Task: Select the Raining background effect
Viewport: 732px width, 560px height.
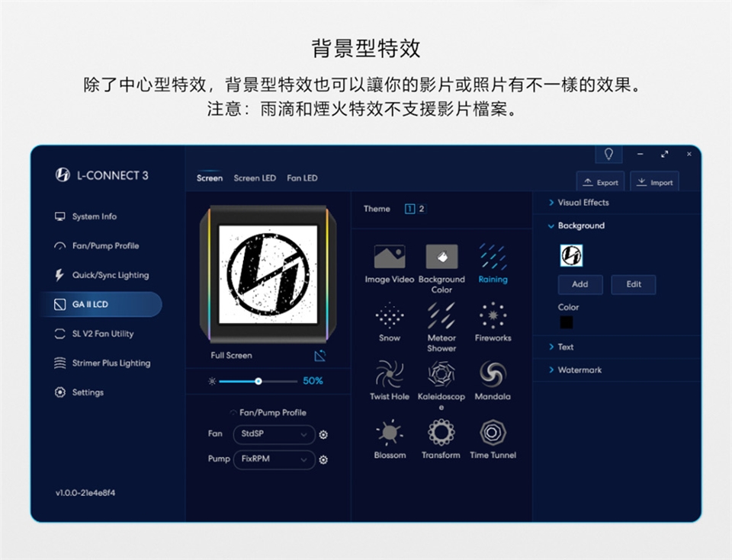Action: point(493,258)
